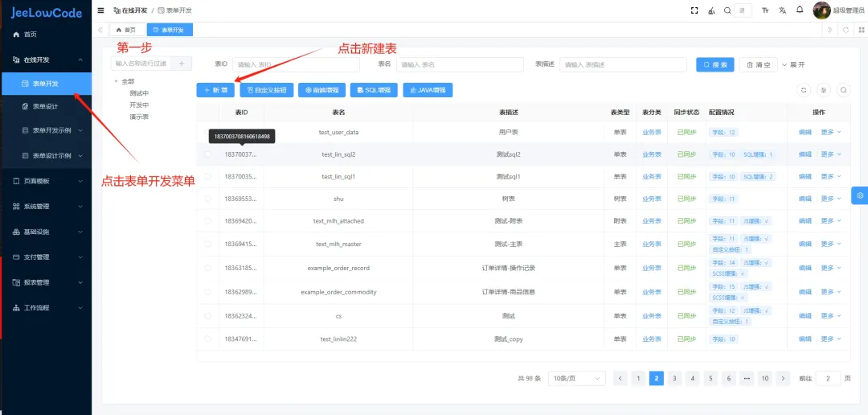Collapse the sidebar with the hamburger icon
Screen dimensions: 868x415
(100, 10)
